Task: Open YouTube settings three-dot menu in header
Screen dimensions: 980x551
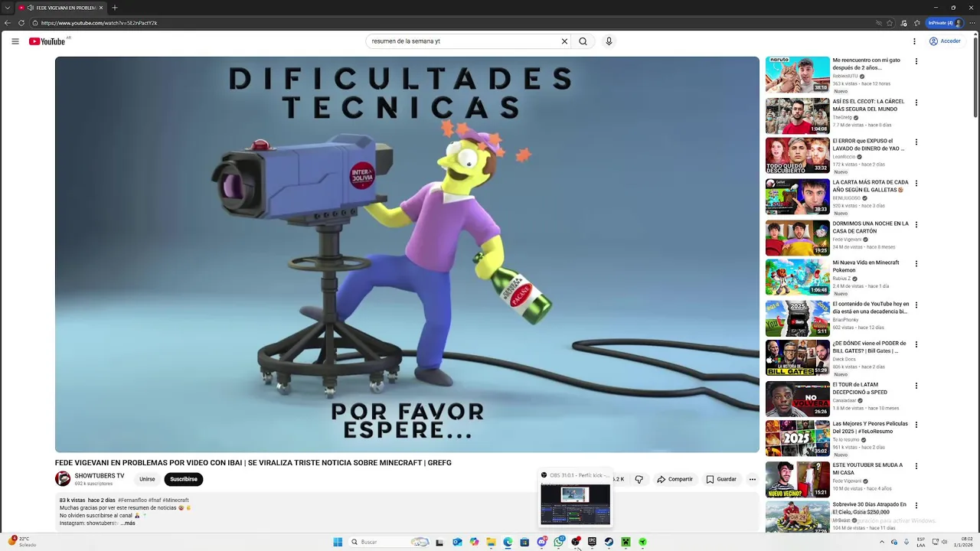Action: coord(914,41)
